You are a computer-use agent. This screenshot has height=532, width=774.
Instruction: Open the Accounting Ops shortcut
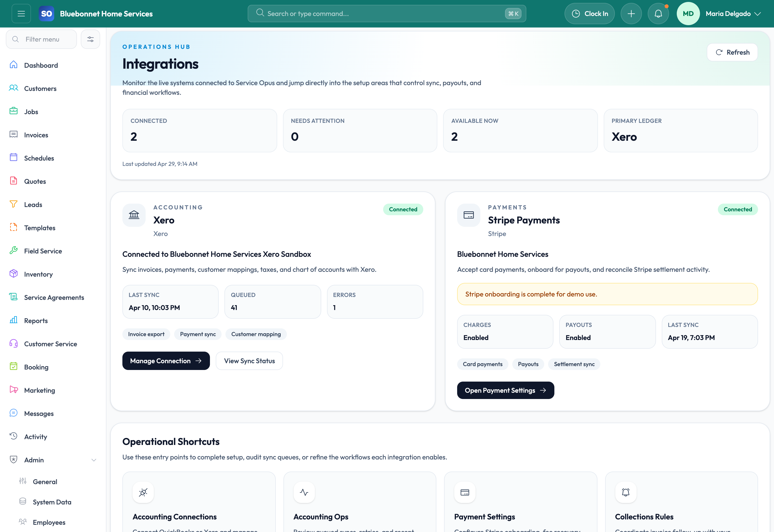[360, 502]
